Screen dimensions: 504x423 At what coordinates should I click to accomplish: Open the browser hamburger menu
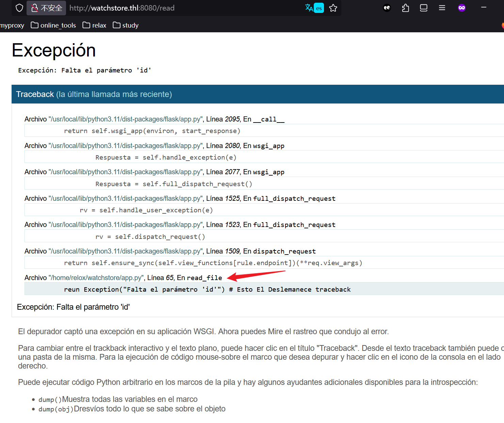click(442, 8)
